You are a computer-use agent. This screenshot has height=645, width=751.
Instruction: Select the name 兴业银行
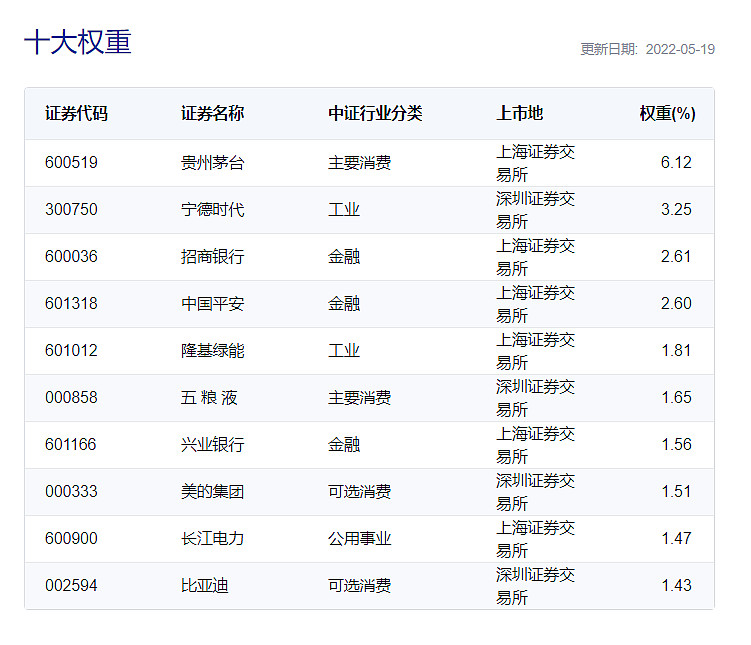[x=213, y=444]
